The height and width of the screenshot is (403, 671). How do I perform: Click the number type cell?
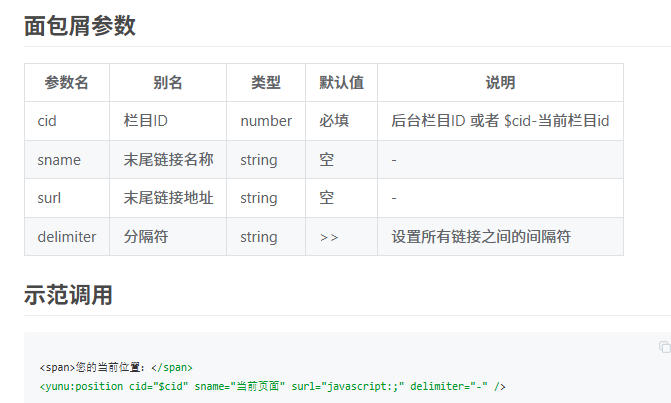point(266,121)
